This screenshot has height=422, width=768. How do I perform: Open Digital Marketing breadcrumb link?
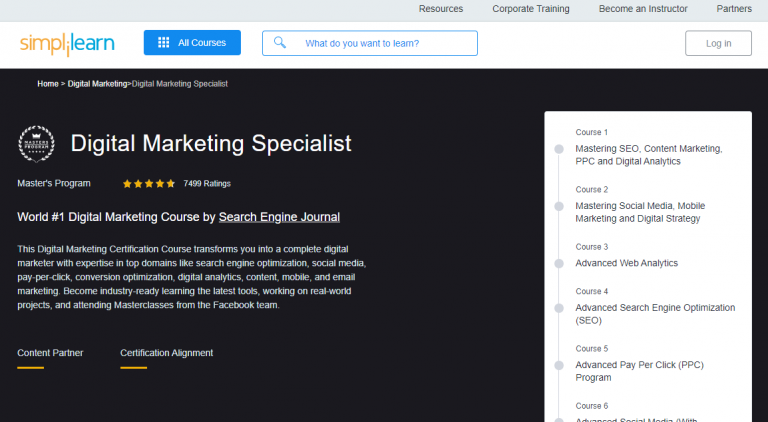tap(98, 84)
